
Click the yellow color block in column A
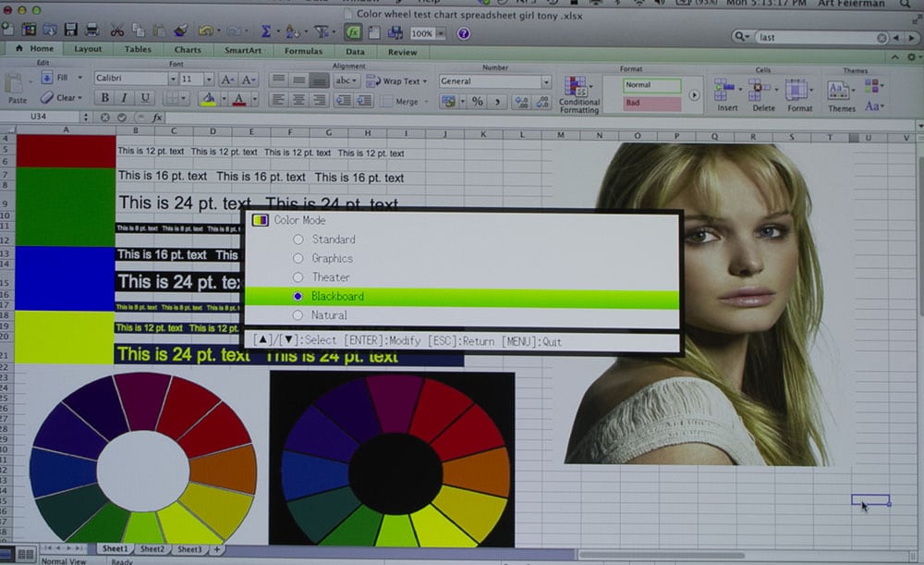(65, 338)
